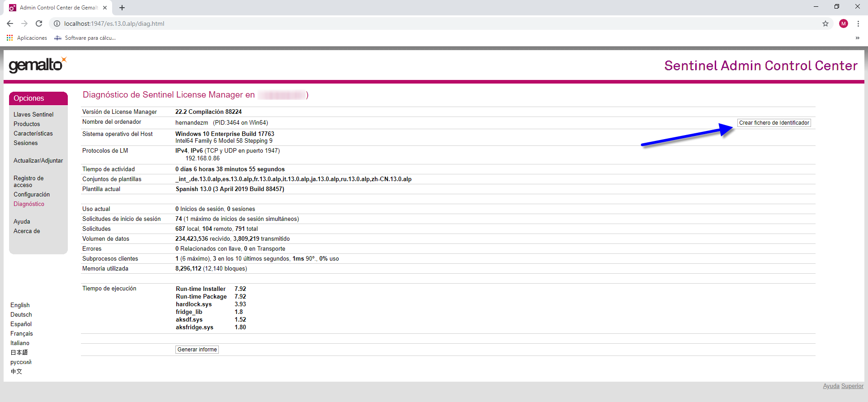Switch language to Deutsch
Image resolution: width=868 pixels, height=402 pixels.
(21, 315)
